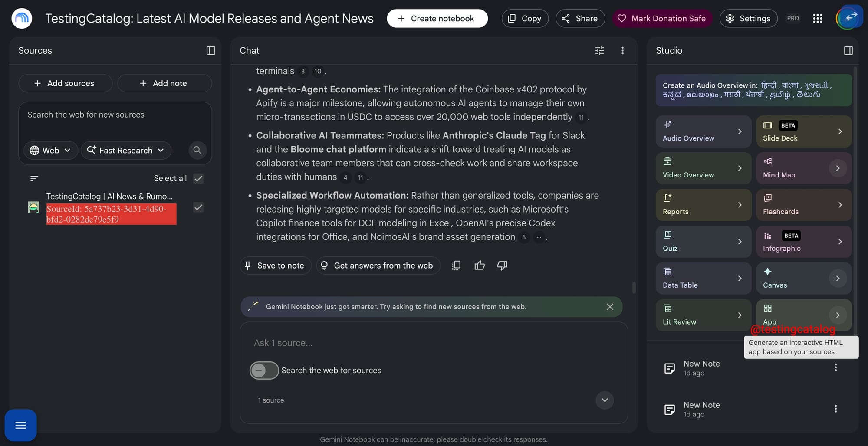Screen dimensions: 868x446
Task: Expand the 1 source chevron
Action: pyautogui.click(x=605, y=400)
